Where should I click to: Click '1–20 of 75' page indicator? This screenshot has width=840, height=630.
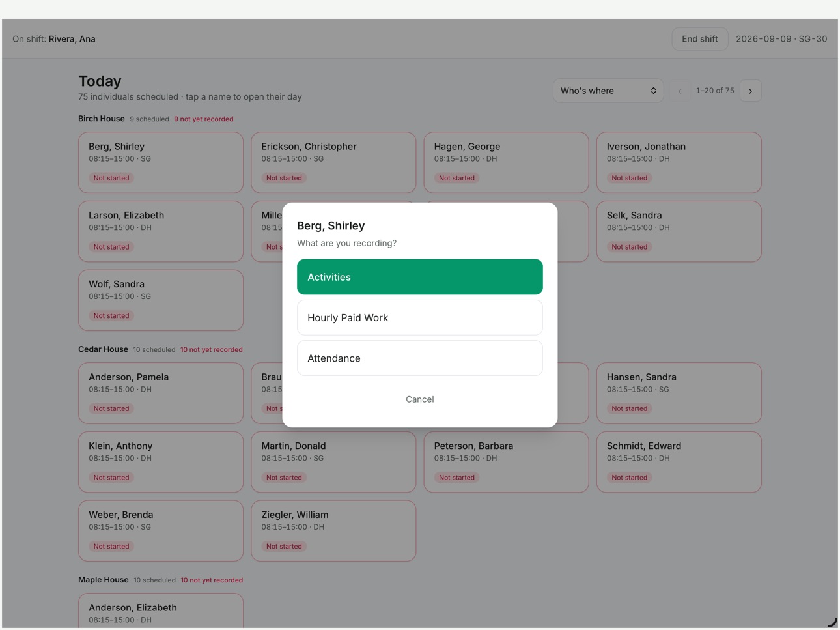coord(715,91)
